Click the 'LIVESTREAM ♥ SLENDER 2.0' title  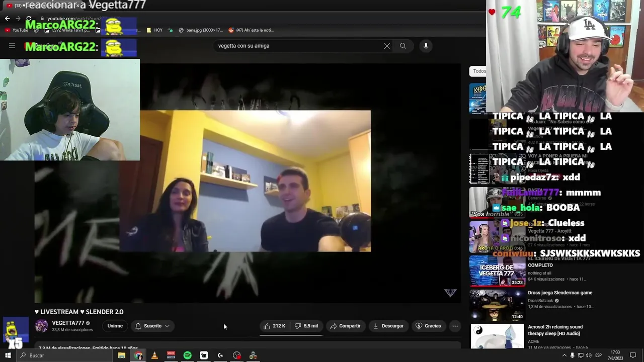pos(79,312)
